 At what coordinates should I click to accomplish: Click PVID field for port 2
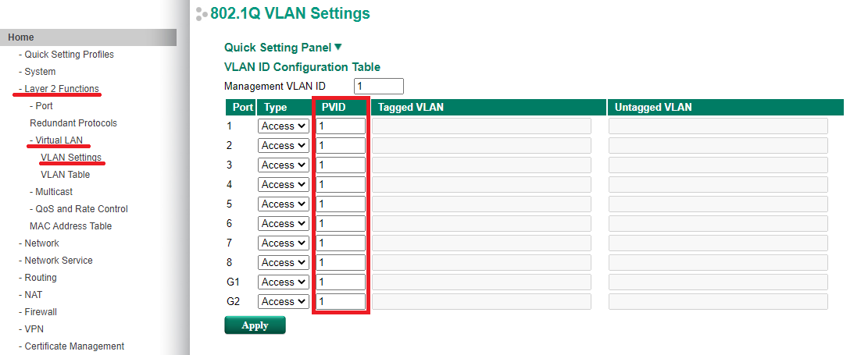(341, 145)
